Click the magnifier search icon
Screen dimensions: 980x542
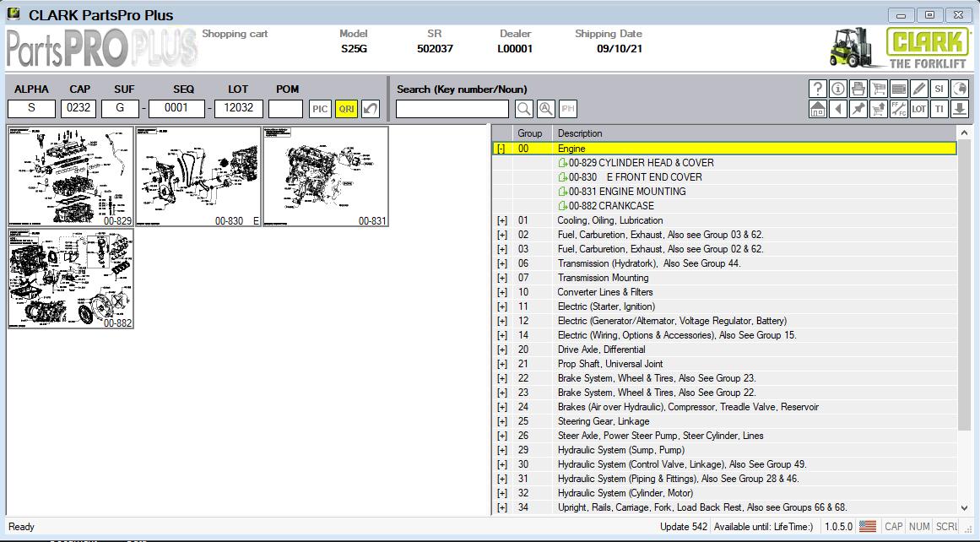524,109
